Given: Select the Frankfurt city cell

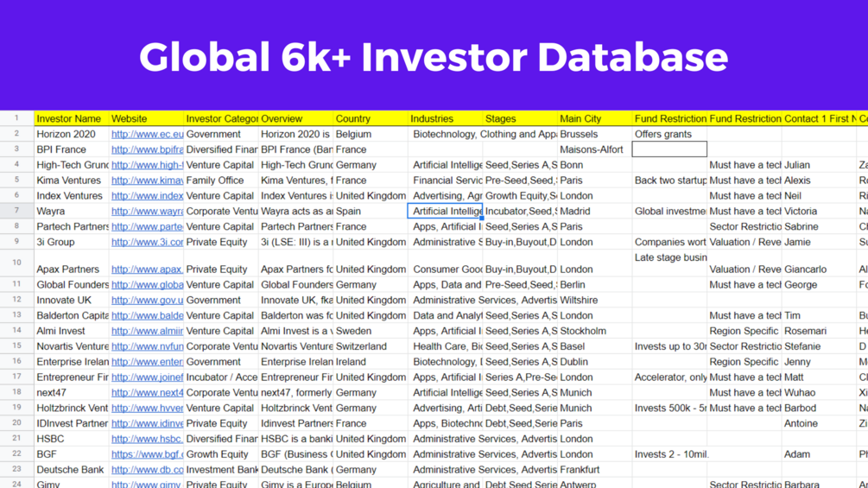Looking at the screenshot, I should tap(594, 470).
